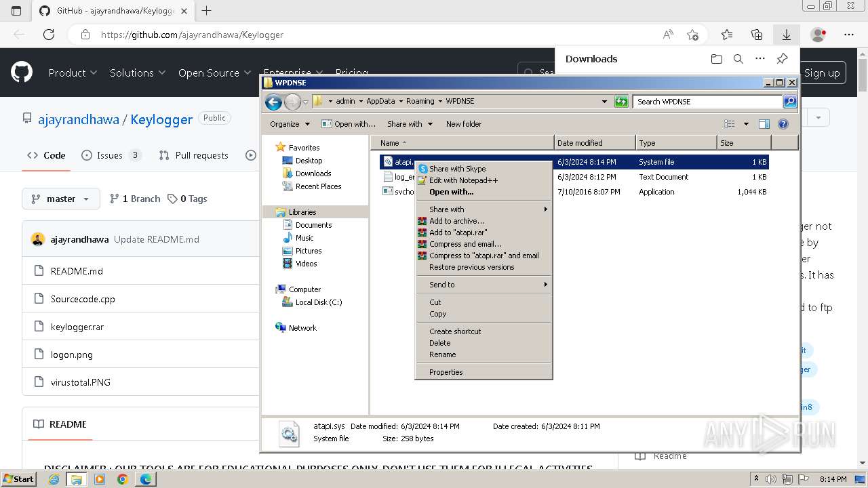Click the search magnifier in WPDNSE window

pos(790,102)
